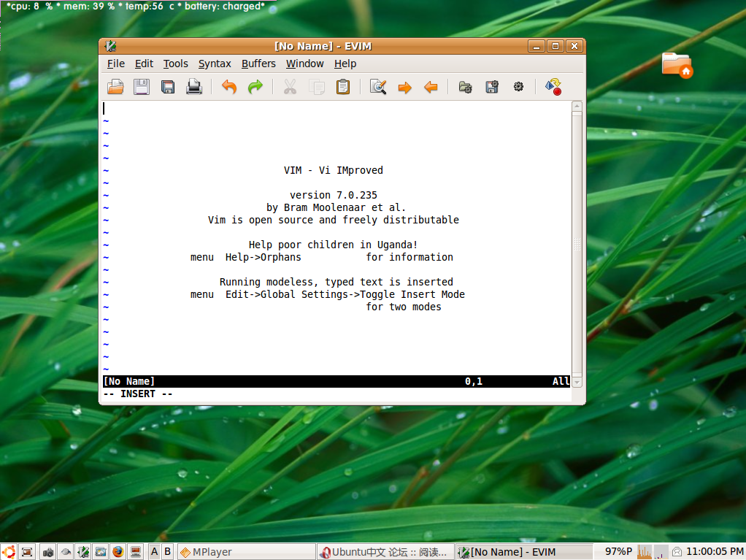Click the gray bird launcher in taskbar
Image resolution: width=746 pixels, height=560 pixels.
66,552
